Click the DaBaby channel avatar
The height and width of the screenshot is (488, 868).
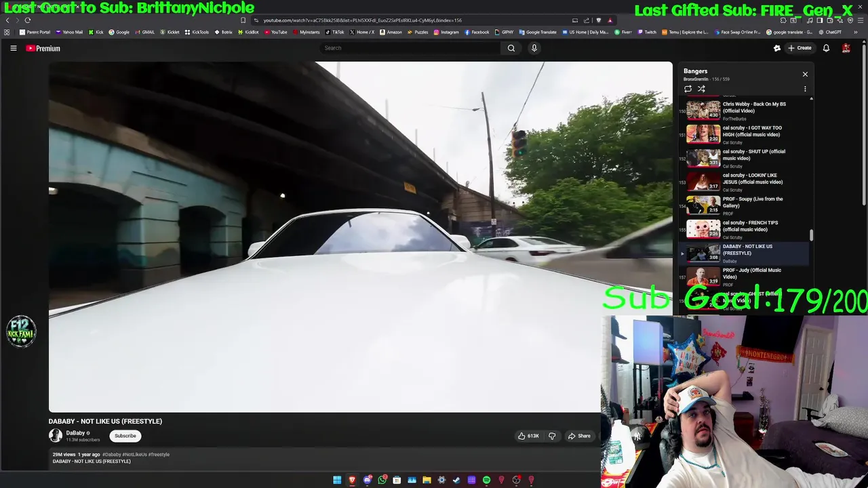tap(56, 436)
